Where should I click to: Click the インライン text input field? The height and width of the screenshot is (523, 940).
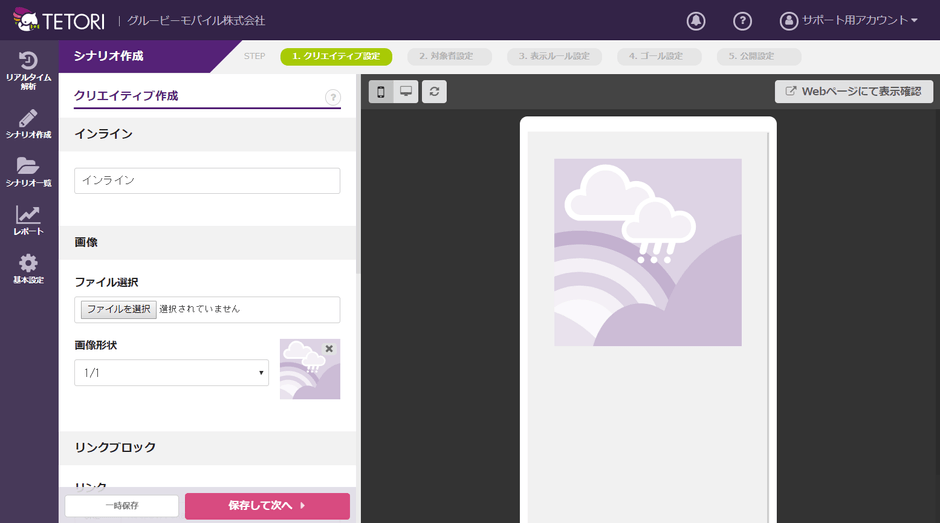pos(207,181)
